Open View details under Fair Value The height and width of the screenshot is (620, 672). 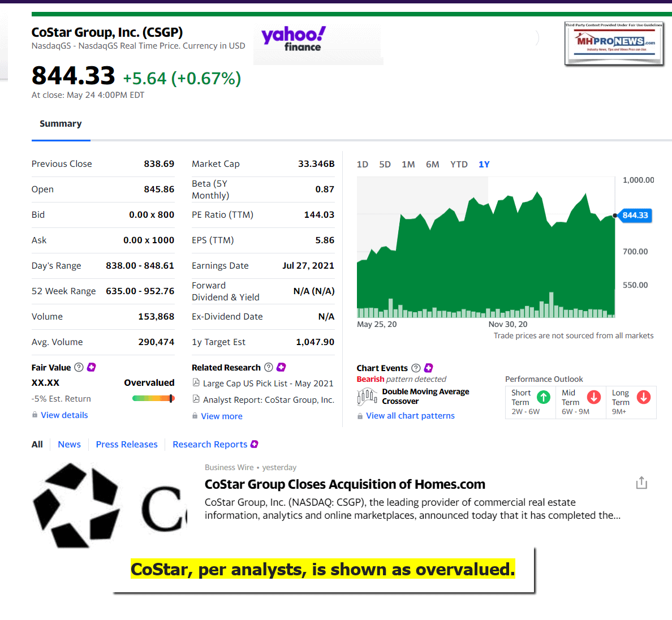[64, 415]
